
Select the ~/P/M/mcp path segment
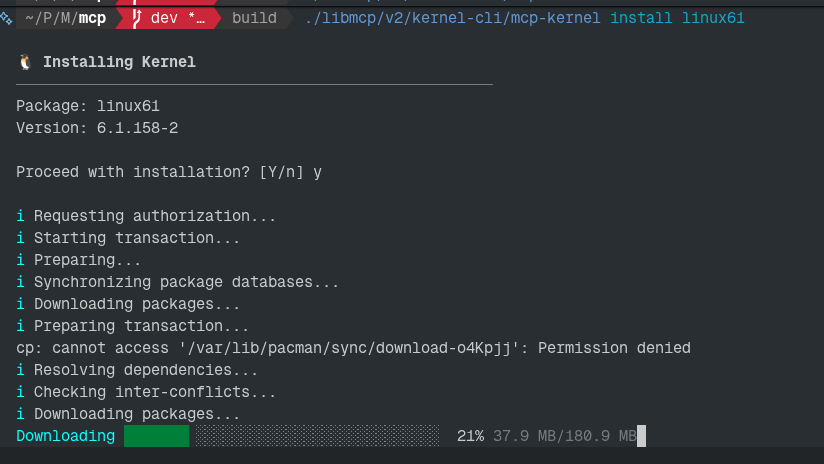tap(66, 18)
